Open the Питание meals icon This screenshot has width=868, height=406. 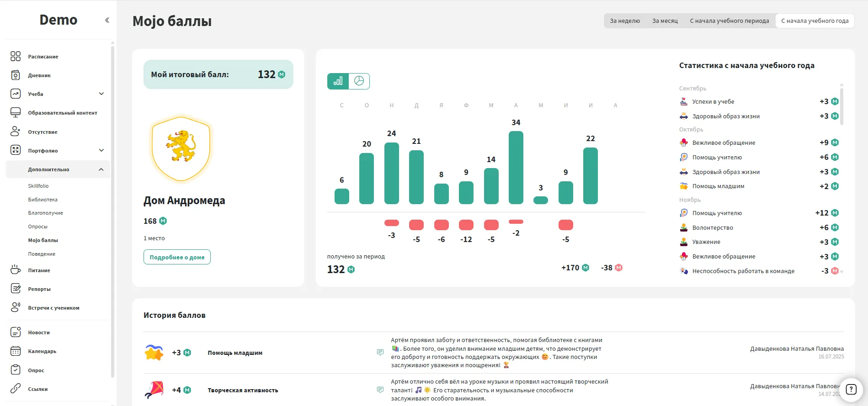point(16,270)
